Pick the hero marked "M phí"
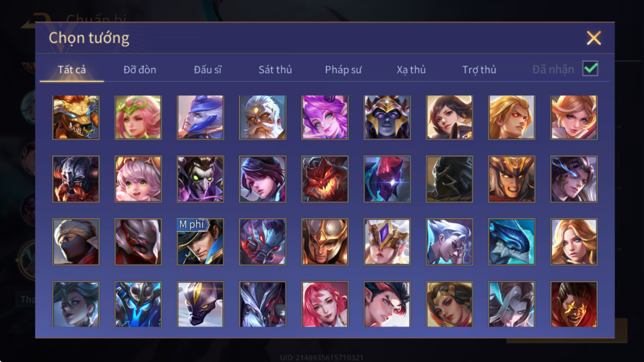This screenshot has height=362, width=644. coord(201,241)
